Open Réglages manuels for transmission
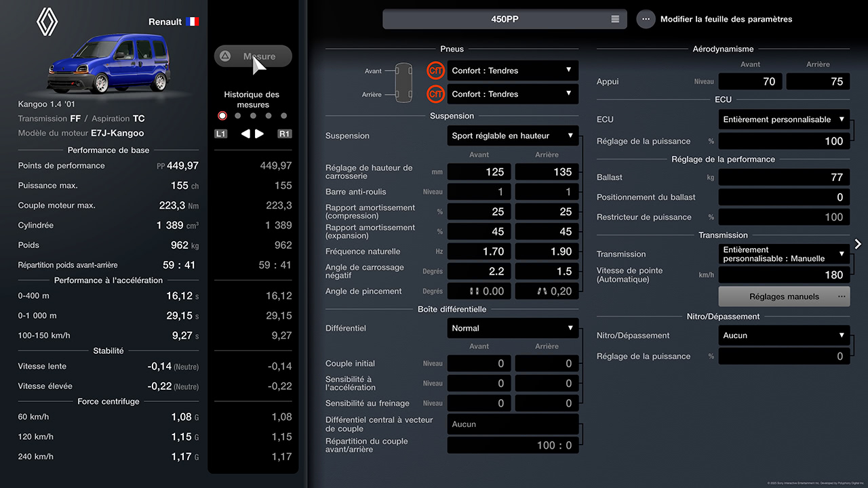The image size is (868, 488). coord(784,296)
